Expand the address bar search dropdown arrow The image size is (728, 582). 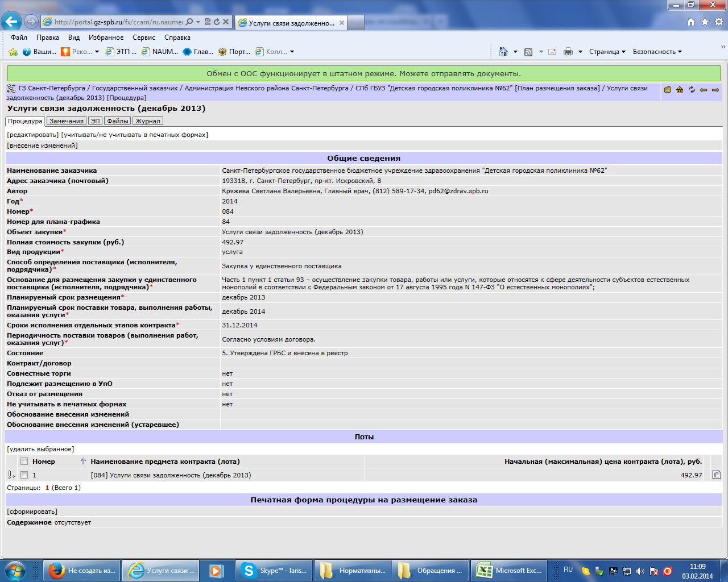pos(198,22)
